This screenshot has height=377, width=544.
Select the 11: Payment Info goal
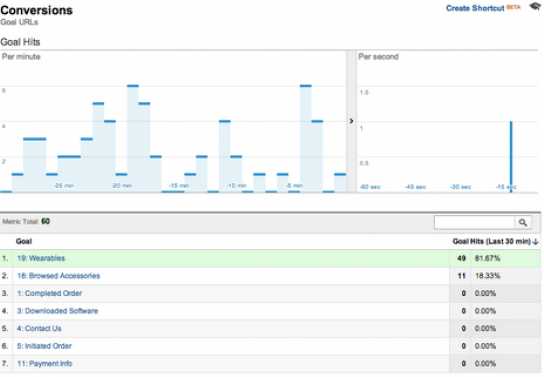coord(45,364)
